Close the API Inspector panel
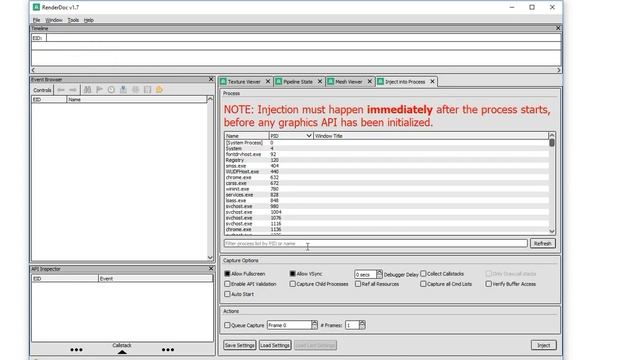Viewport: 640px width, 360px height. tap(211, 269)
